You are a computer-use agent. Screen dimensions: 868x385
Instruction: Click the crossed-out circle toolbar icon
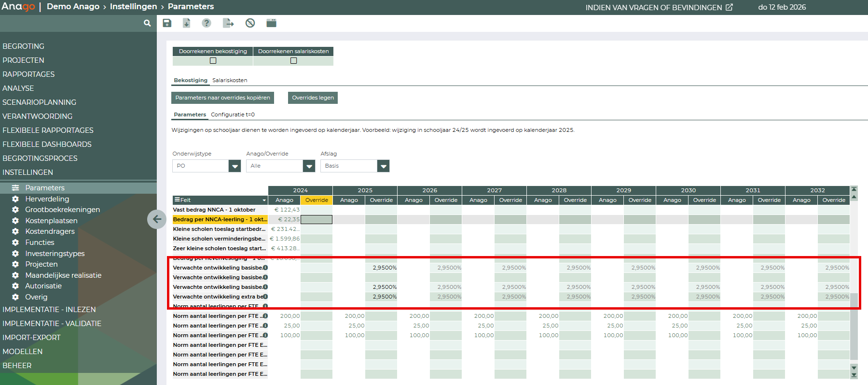tap(250, 23)
